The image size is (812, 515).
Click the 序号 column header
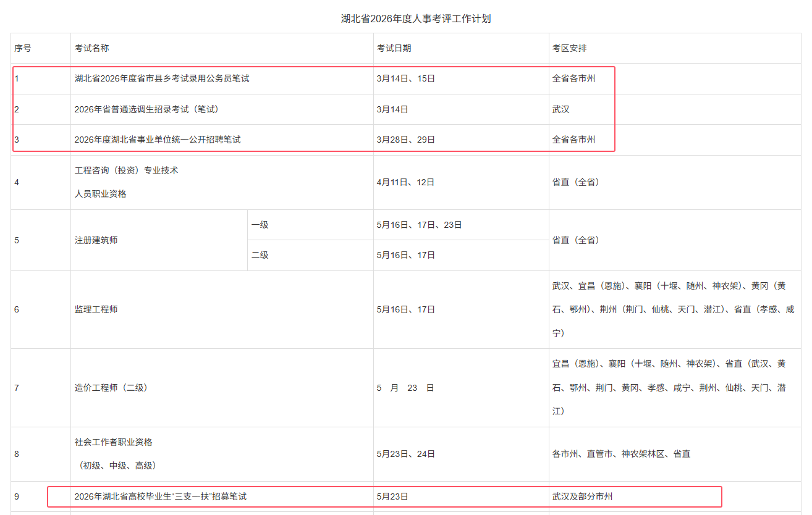click(23, 48)
